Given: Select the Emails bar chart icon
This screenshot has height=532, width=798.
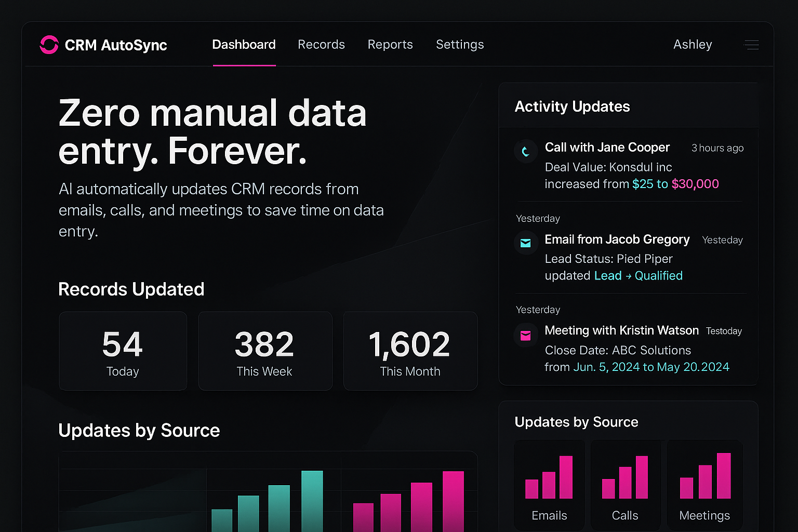Looking at the screenshot, I should (x=549, y=478).
